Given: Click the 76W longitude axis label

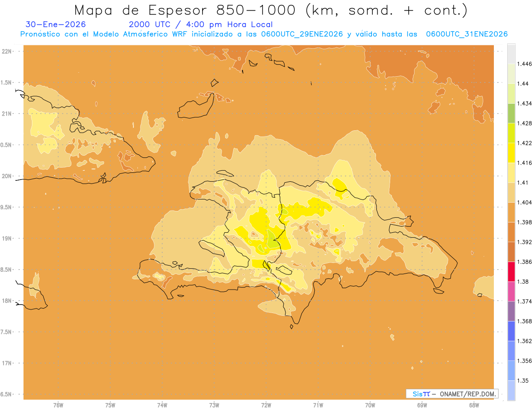Looking at the screenshot, I should [58, 405].
